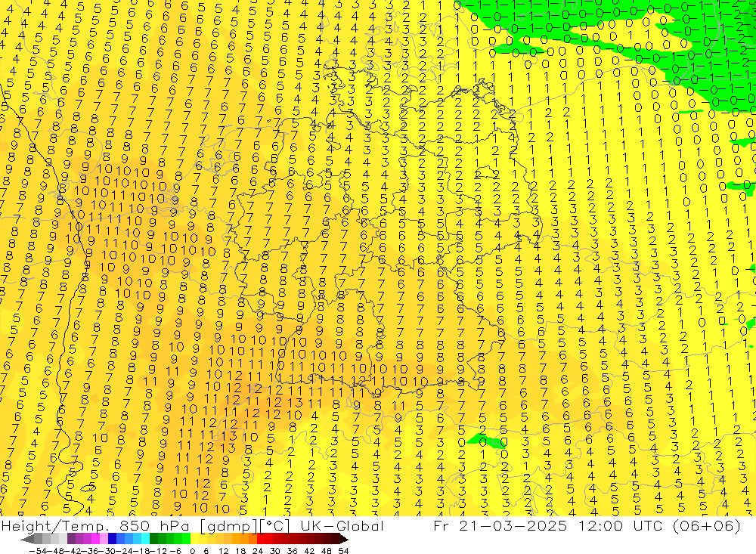Click the '54' positive legend label
Image resolution: width=756 pixels, height=554 pixels.
point(343,551)
